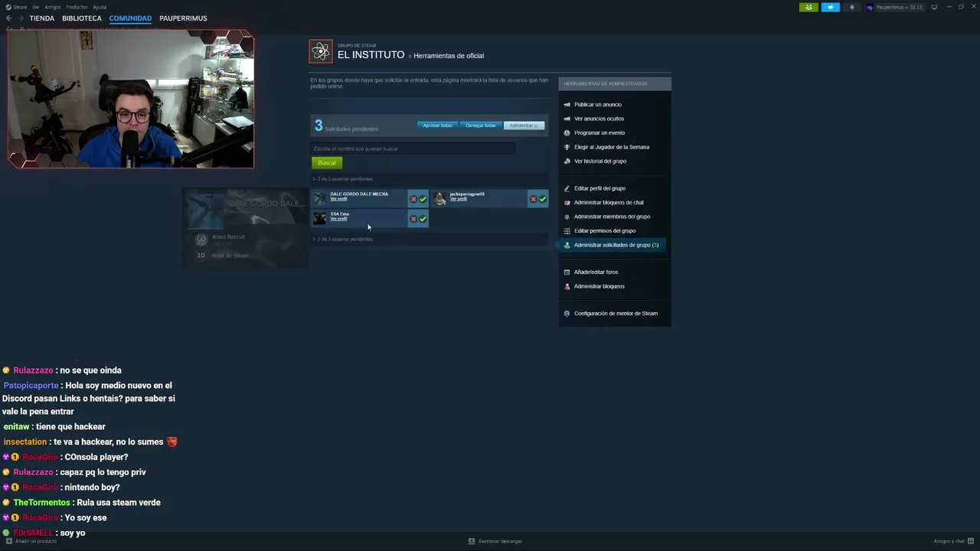Click the forum icon for Añadir/editar foros
The image size is (980, 551).
click(x=567, y=272)
